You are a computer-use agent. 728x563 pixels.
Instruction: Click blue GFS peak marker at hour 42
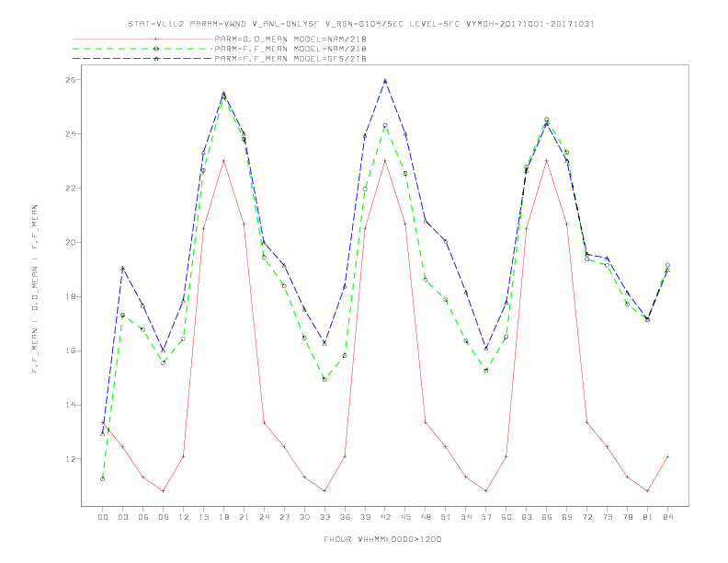pos(385,81)
